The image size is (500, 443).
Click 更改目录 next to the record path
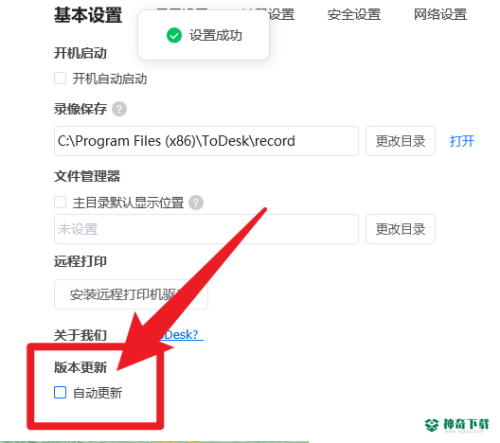(x=400, y=141)
